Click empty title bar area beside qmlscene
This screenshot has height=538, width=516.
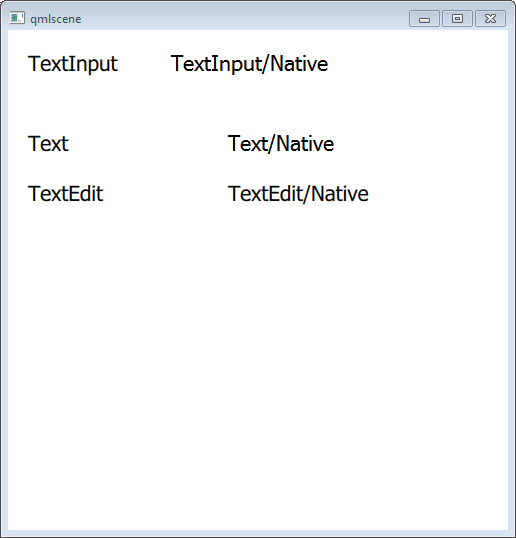coord(240,19)
